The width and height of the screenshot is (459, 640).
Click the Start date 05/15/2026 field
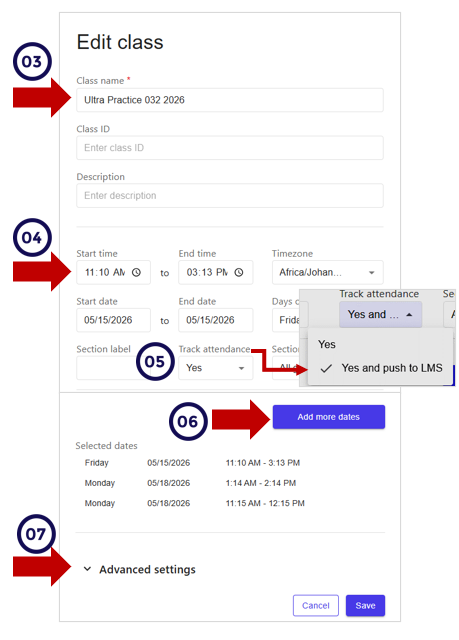point(113,320)
